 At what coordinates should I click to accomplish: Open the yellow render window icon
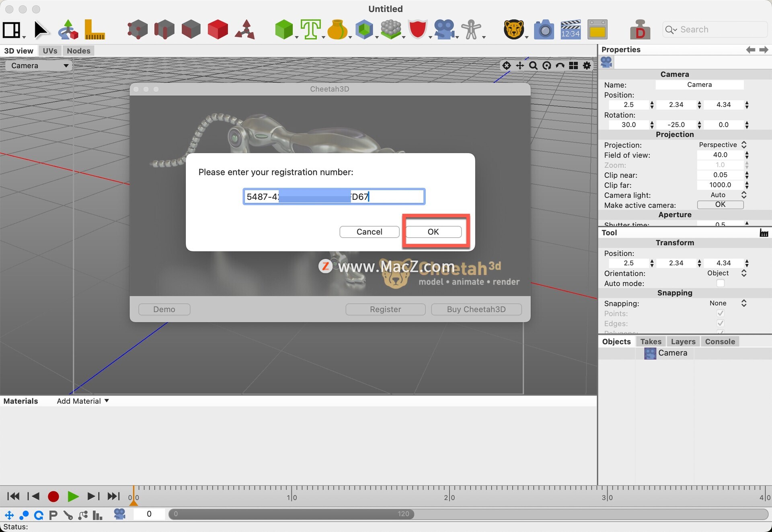click(597, 30)
